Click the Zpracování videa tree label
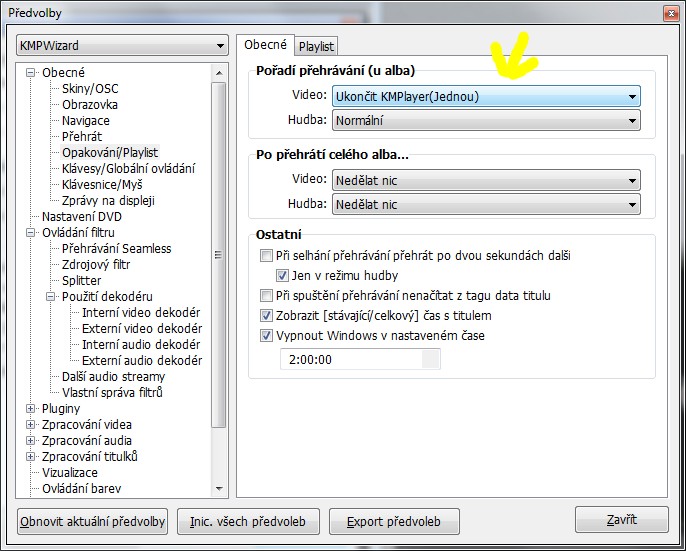This screenshot has width=686, height=551. [x=87, y=425]
